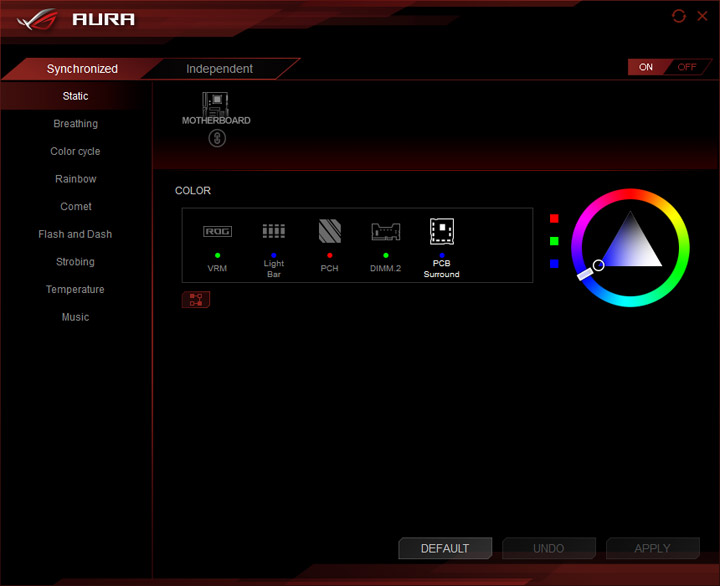720x586 pixels.
Task: Pick the blue preset color swatch
Action: click(x=554, y=264)
